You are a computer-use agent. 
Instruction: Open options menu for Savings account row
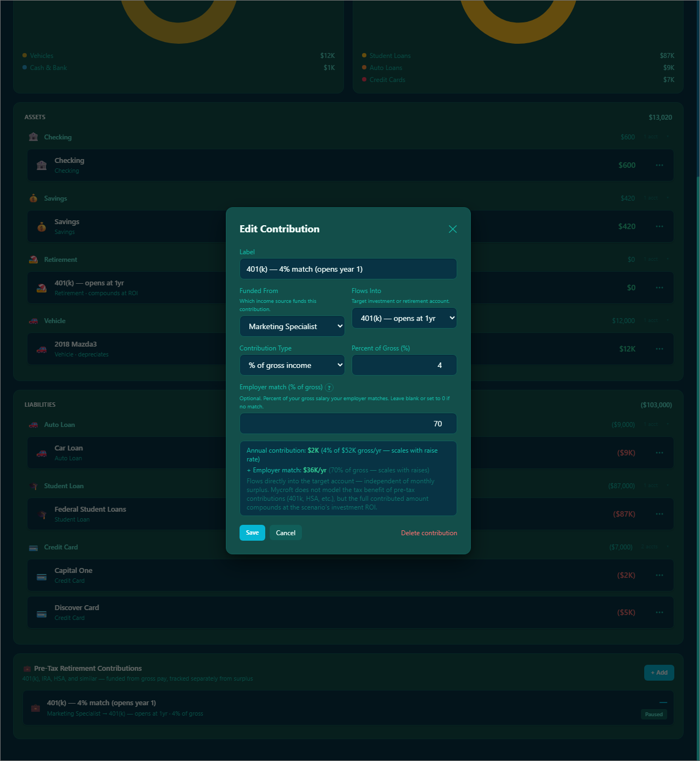(x=660, y=226)
